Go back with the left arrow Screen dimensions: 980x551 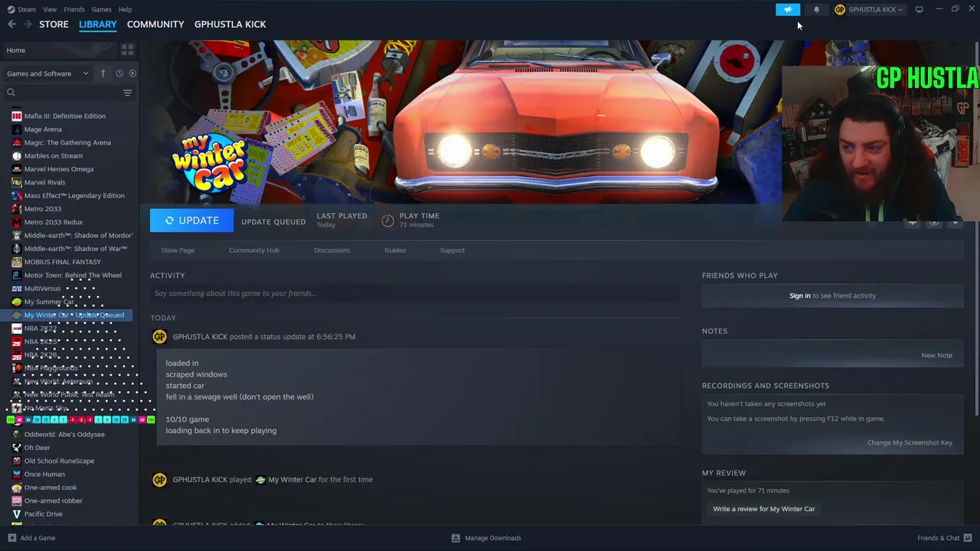coord(11,24)
